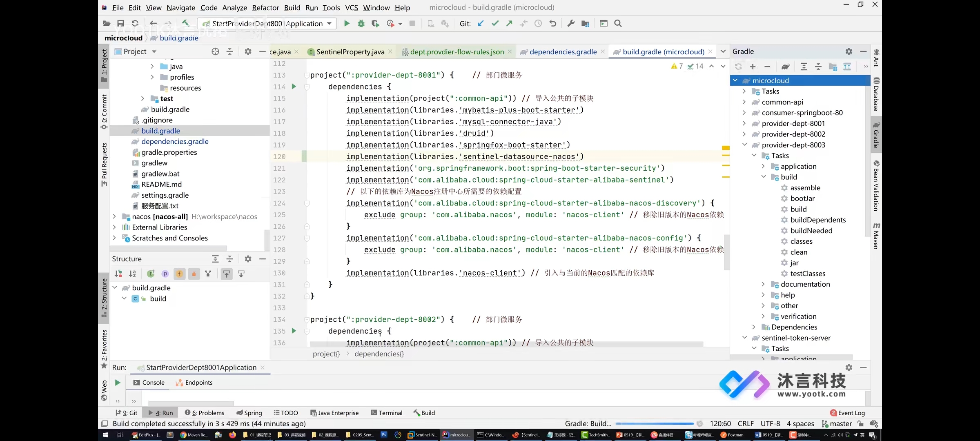The image size is (980, 441).
Task: Click Postman in Windows taskbar
Action: (x=732, y=435)
